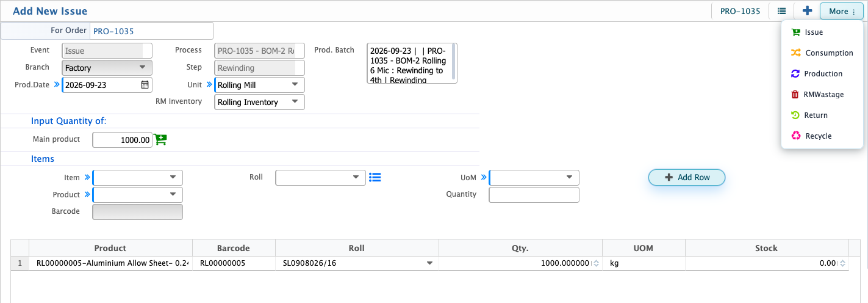Open the Branch Factory dropdown
The image size is (868, 303).
click(107, 68)
